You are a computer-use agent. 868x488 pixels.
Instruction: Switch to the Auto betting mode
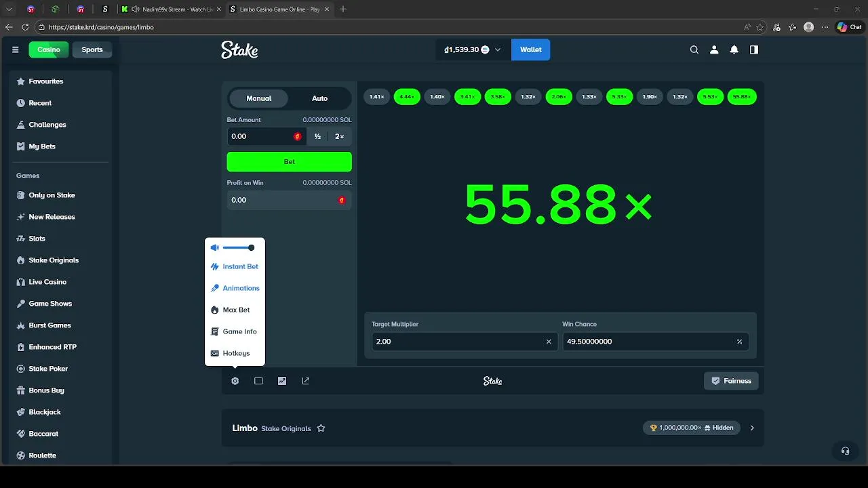click(319, 98)
